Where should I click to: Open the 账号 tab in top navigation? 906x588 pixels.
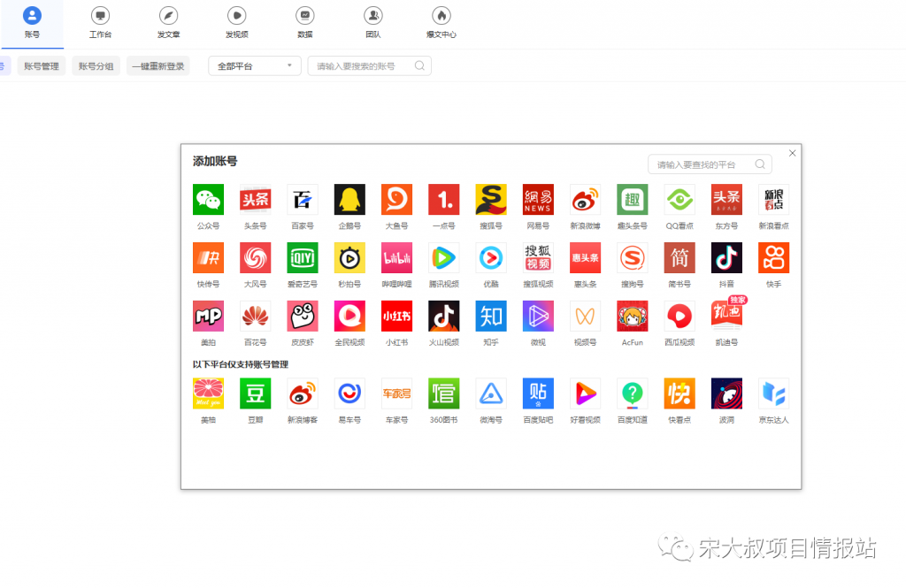(x=33, y=23)
